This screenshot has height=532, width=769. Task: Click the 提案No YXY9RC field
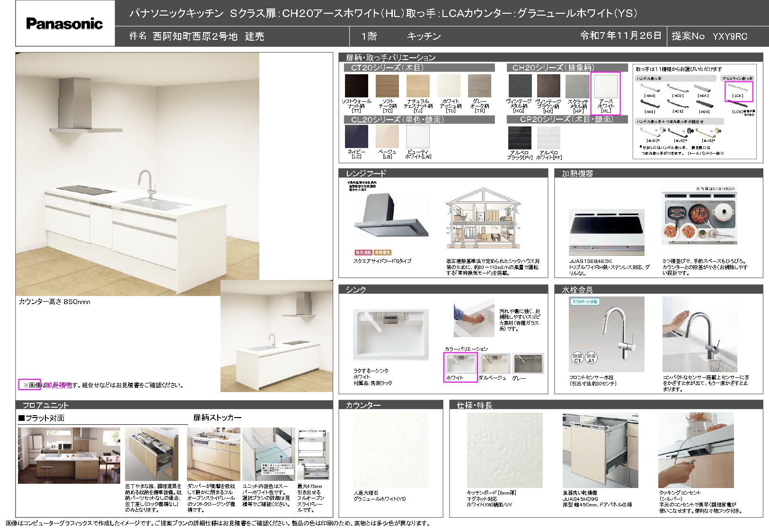click(x=709, y=36)
